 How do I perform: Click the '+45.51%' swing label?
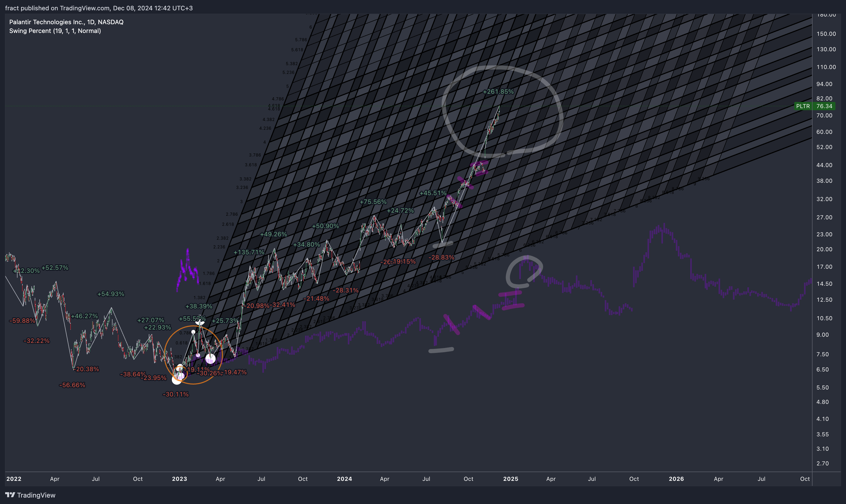click(433, 193)
